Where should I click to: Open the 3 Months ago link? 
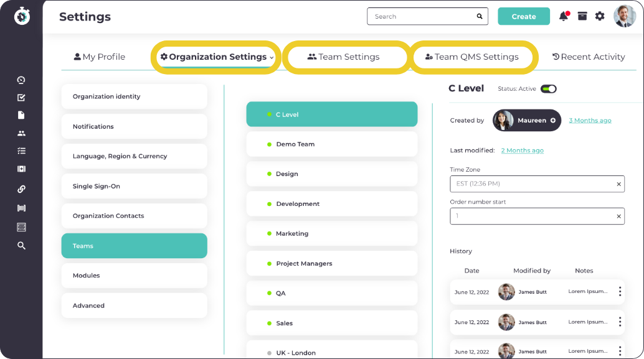tap(590, 120)
